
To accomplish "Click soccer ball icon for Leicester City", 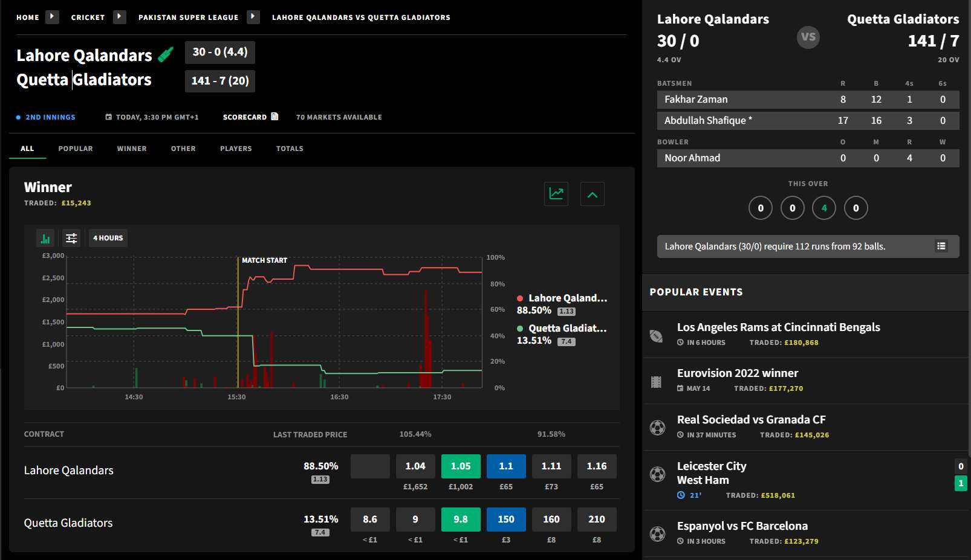I will point(657,474).
